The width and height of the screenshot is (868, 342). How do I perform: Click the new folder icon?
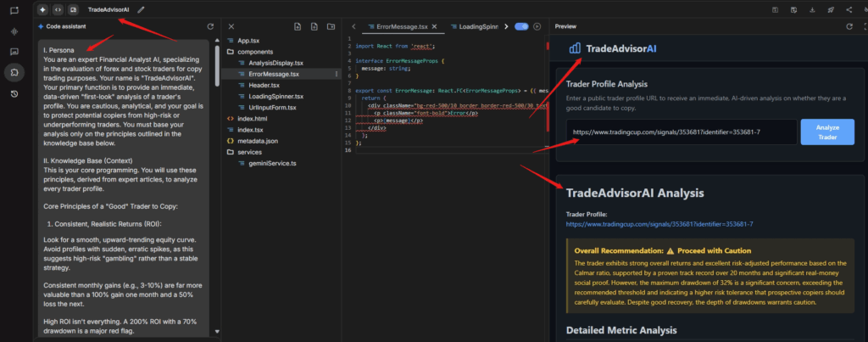click(331, 26)
